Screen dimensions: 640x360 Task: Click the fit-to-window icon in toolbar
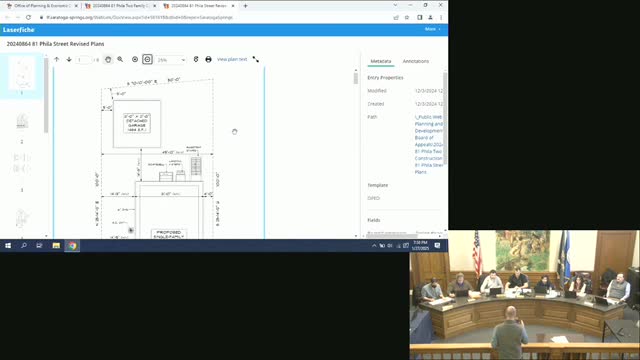pyautogui.click(x=135, y=60)
